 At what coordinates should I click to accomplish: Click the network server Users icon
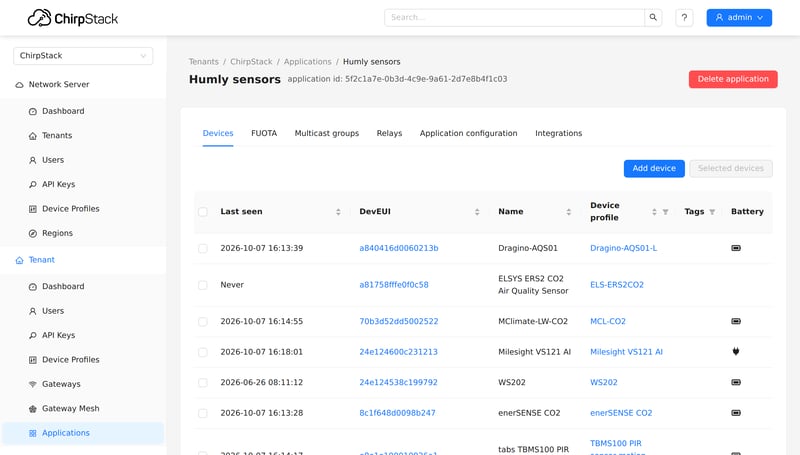tap(33, 160)
